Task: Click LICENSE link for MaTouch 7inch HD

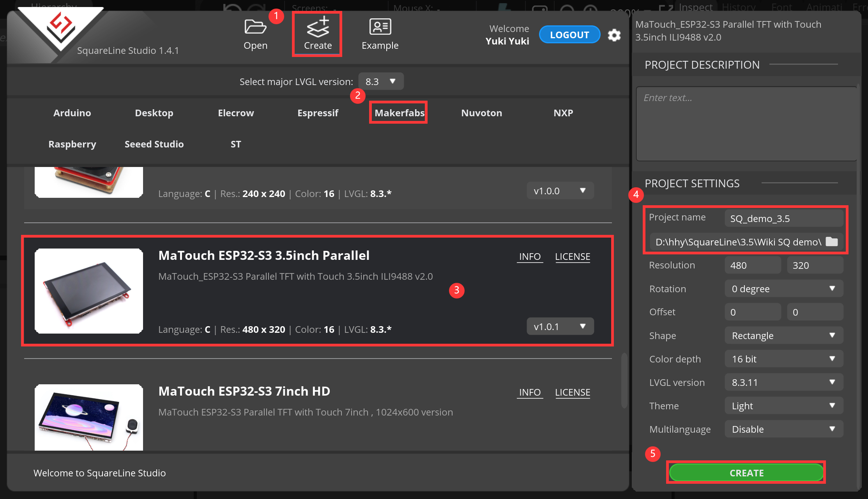Action: 573,392
